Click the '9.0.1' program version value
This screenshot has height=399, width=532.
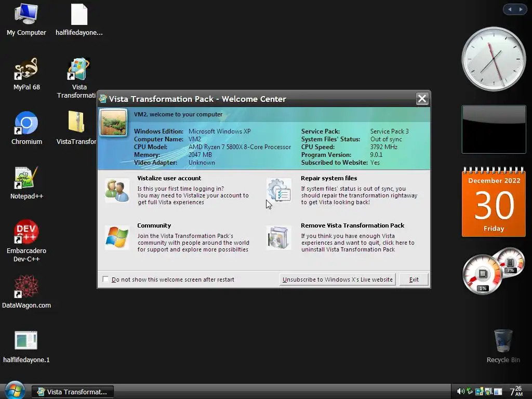(376, 155)
